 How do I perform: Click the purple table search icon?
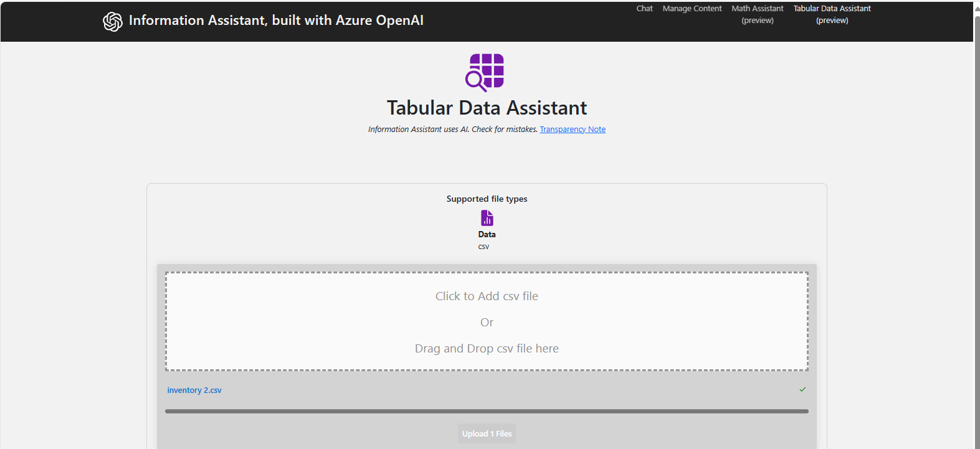tap(485, 72)
